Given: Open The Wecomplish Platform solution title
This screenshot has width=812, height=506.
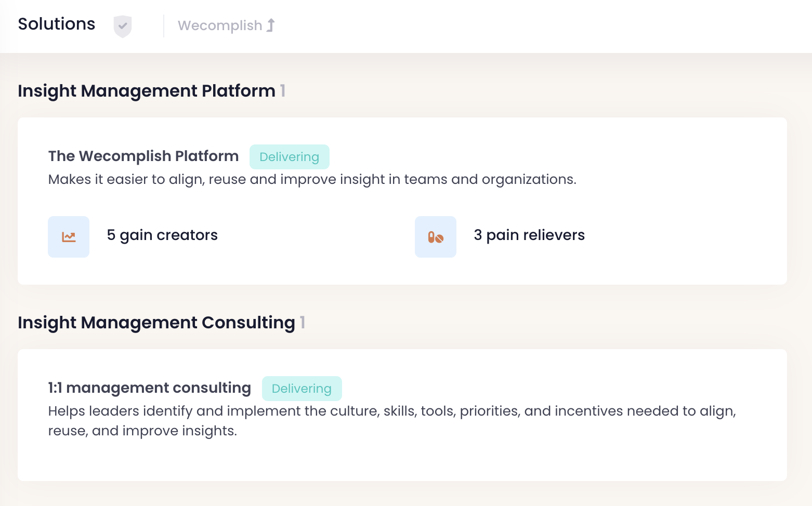Looking at the screenshot, I should 143,156.
